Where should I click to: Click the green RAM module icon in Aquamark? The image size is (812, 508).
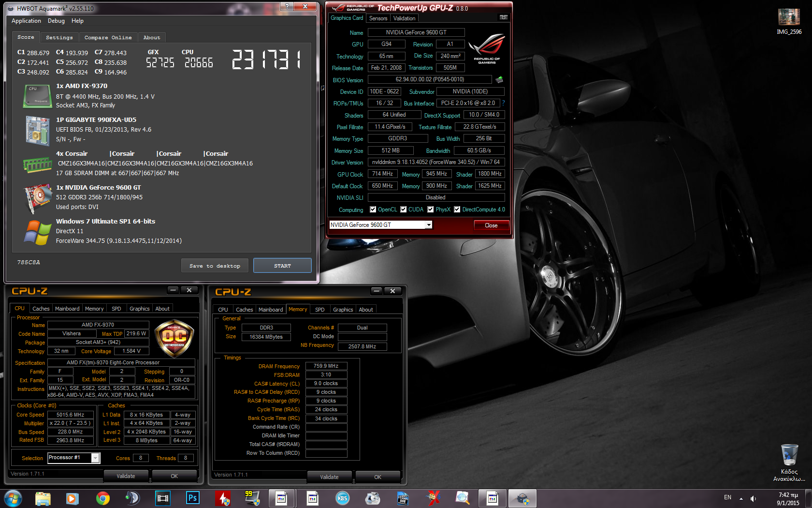(37, 165)
